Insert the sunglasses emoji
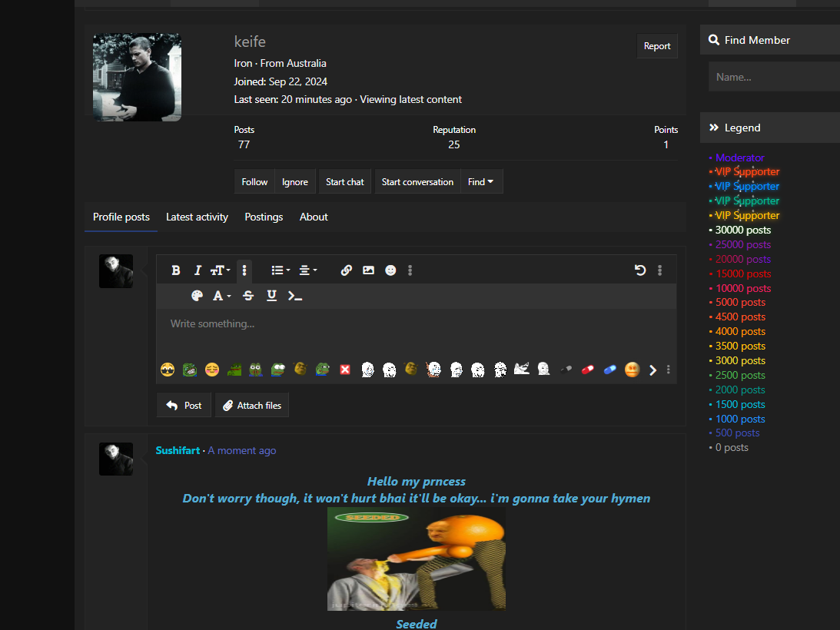This screenshot has width=840, height=630. [x=168, y=370]
